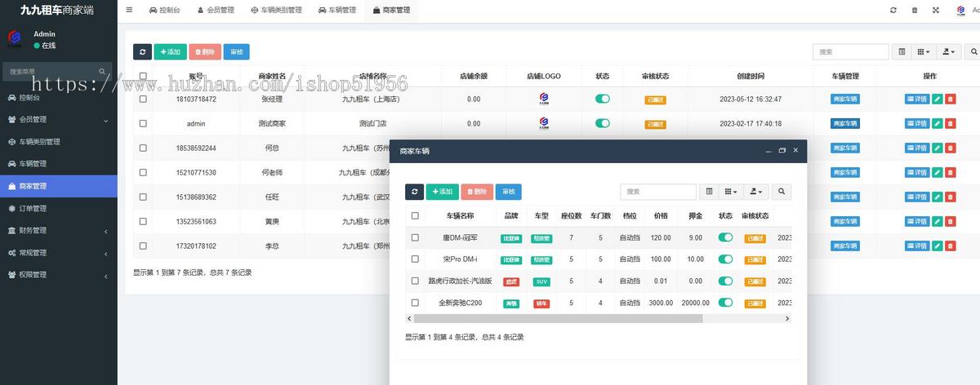Toggle fullscreen with the expand arrows icon
This screenshot has height=385, width=980.
(935, 10)
